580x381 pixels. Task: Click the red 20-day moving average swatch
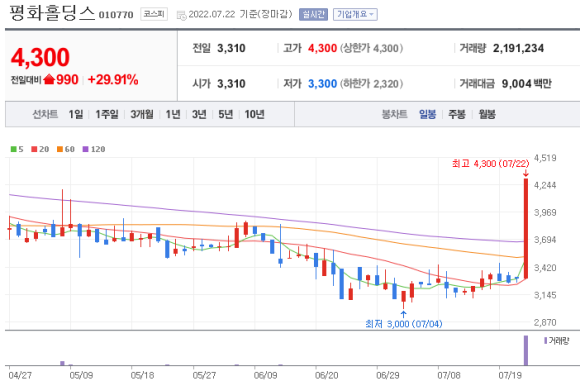click(x=34, y=149)
